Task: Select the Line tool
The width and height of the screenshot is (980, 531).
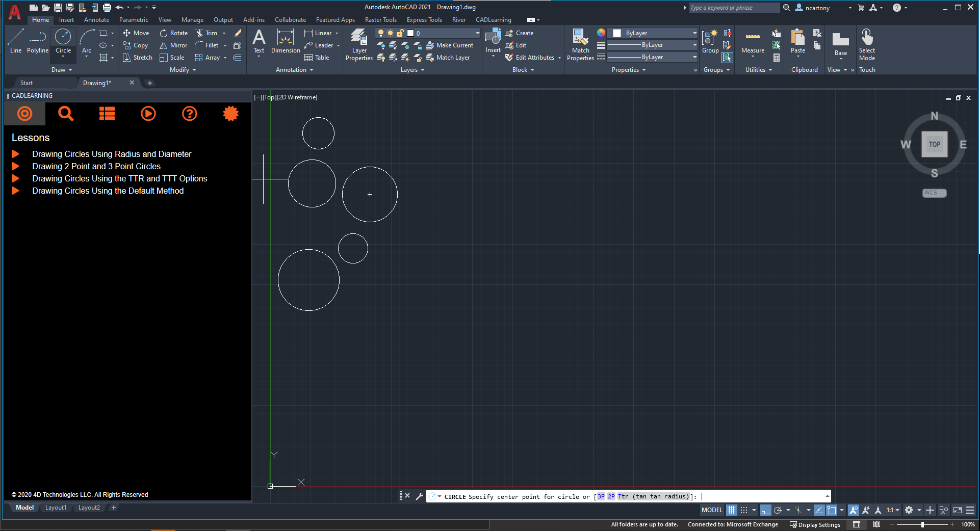Action: [16, 41]
